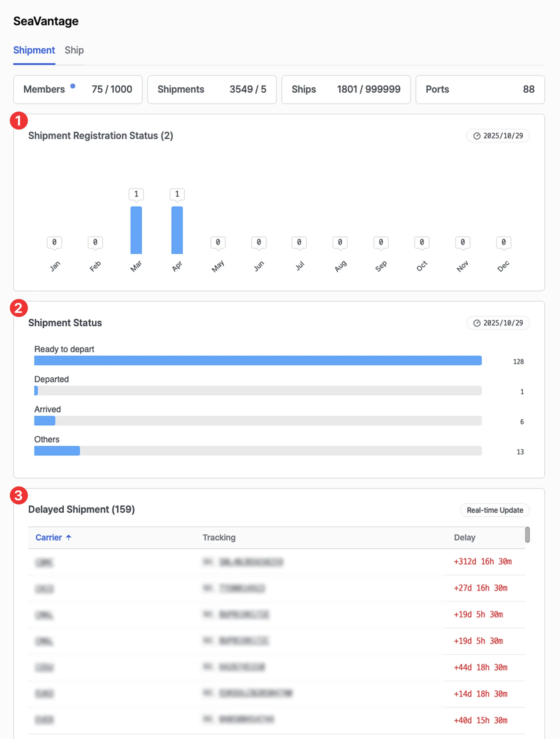Open the Ships count card
This screenshot has height=739, width=560.
pyautogui.click(x=346, y=89)
